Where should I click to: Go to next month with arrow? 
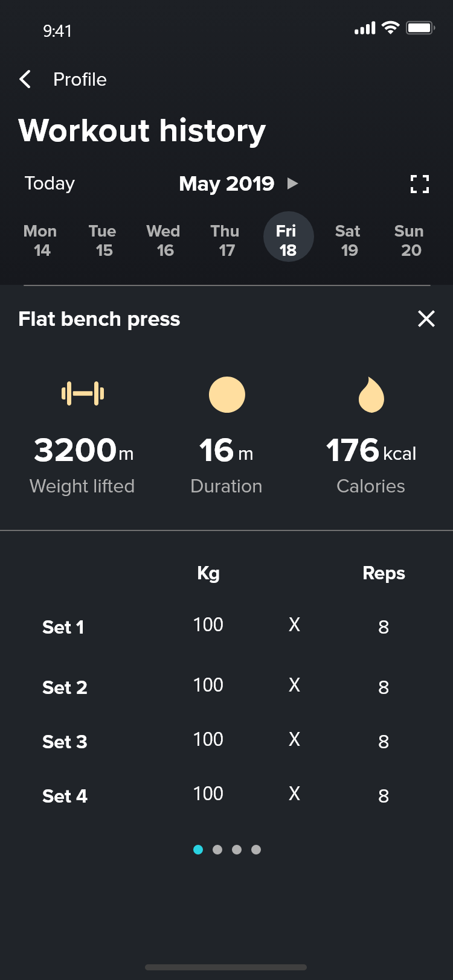click(x=293, y=183)
